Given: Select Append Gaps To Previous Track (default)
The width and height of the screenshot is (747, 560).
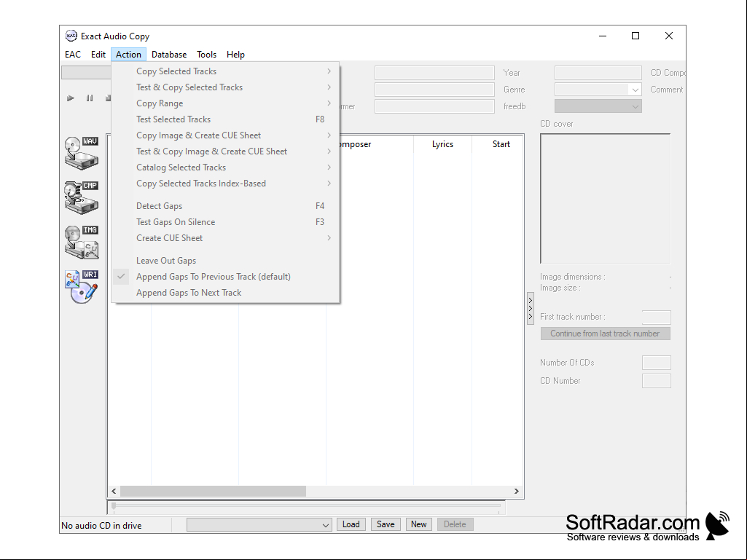Looking at the screenshot, I should tap(225, 277).
